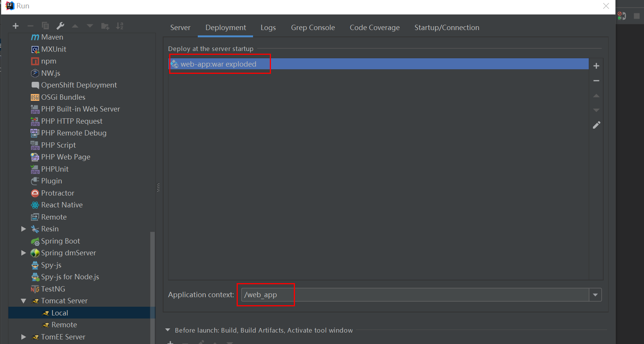Edit artifact with the pencil icon

pyautogui.click(x=596, y=125)
